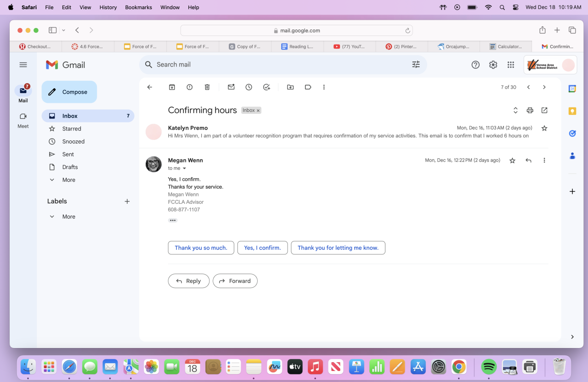Open the Verona Area School District account
The width and height of the screenshot is (588, 382).
[550, 65]
